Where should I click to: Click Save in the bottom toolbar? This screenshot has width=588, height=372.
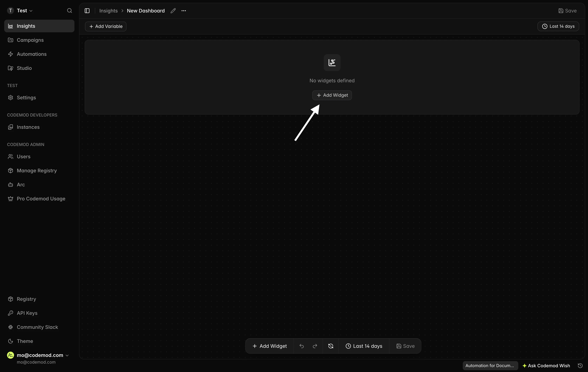tap(405, 346)
